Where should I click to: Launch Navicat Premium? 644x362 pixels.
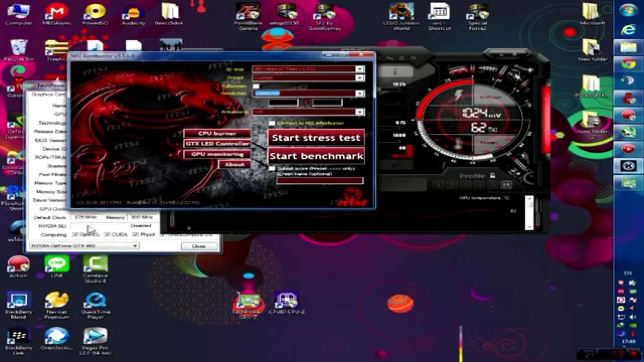click(56, 306)
